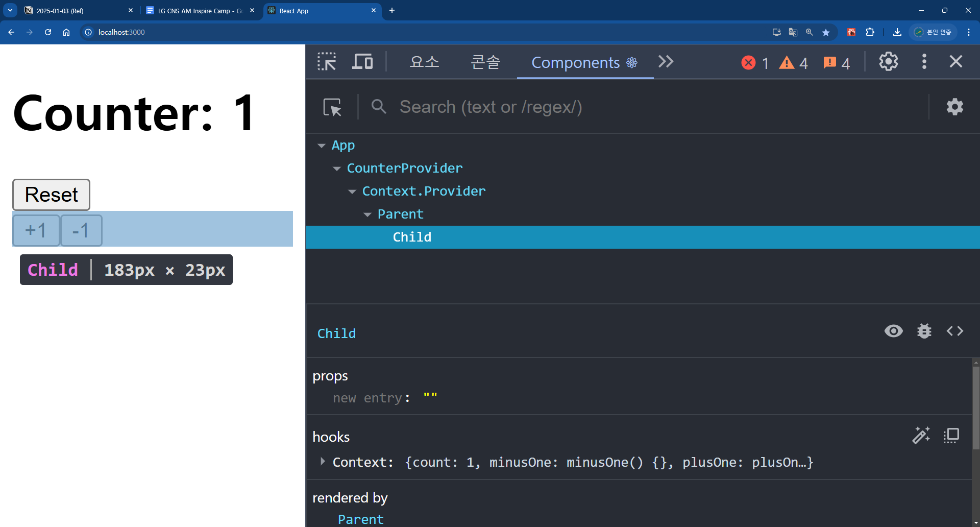The image size is (980, 527).
Task: Open the 콘솔 (Console) tab
Action: (485, 62)
